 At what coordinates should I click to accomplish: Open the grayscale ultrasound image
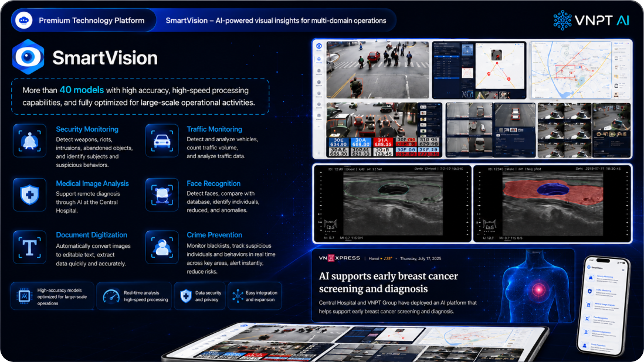[x=392, y=204]
